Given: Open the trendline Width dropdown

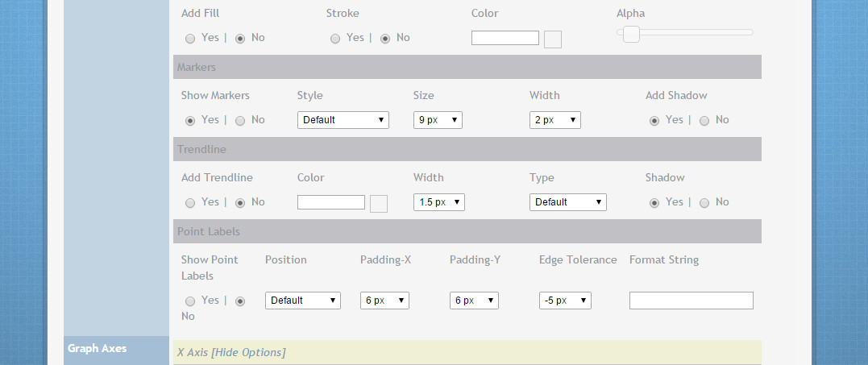Looking at the screenshot, I should (438, 202).
